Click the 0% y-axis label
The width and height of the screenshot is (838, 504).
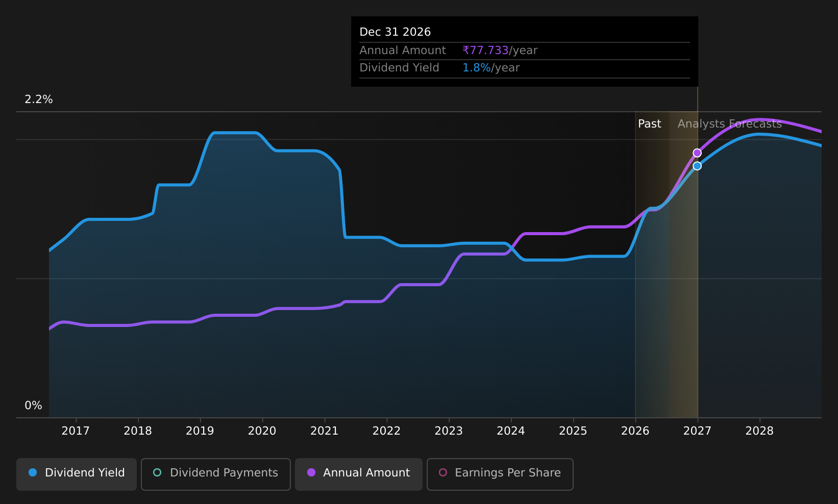tap(34, 406)
